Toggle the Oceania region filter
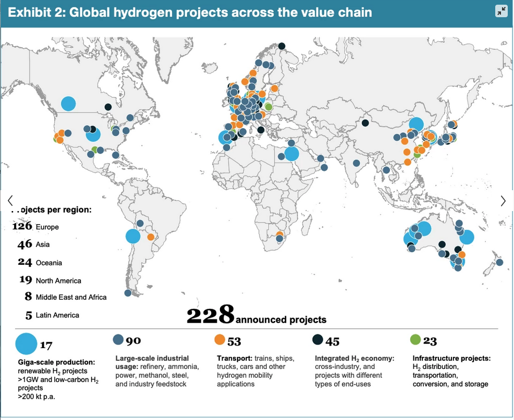The height and width of the screenshot is (420, 514). click(39, 263)
